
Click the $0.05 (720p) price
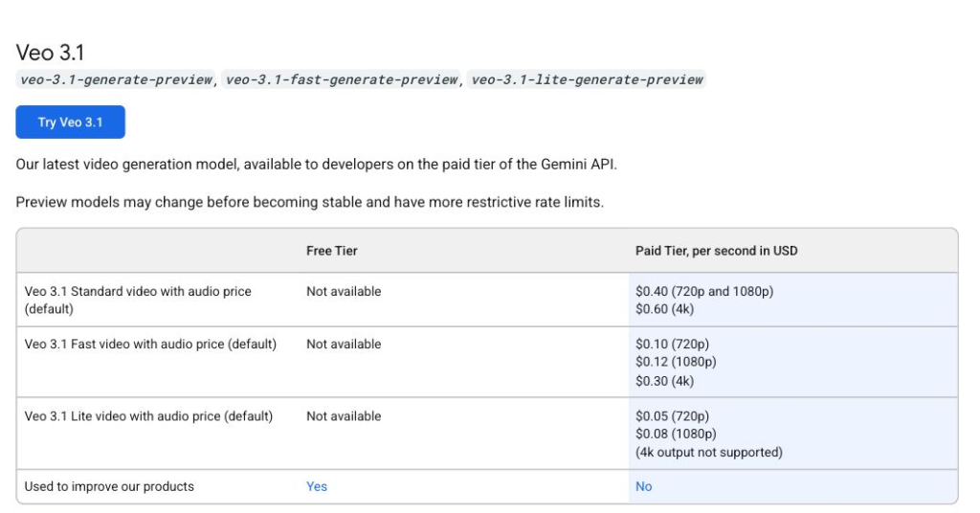[672, 416]
